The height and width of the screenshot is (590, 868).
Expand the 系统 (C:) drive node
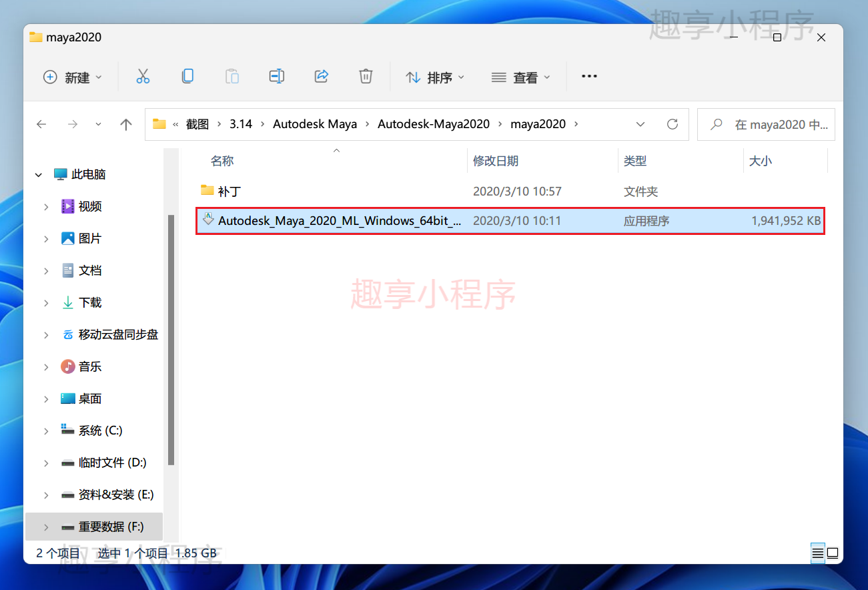click(46, 431)
